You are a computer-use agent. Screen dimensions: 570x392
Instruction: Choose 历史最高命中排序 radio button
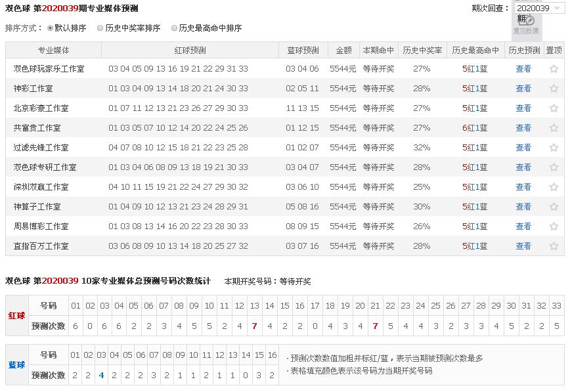(x=175, y=28)
